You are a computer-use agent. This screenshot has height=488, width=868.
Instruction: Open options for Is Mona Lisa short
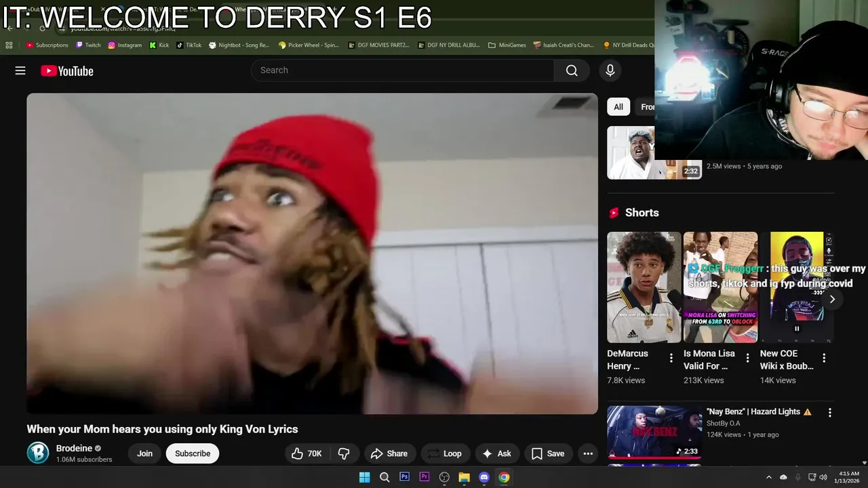748,358
